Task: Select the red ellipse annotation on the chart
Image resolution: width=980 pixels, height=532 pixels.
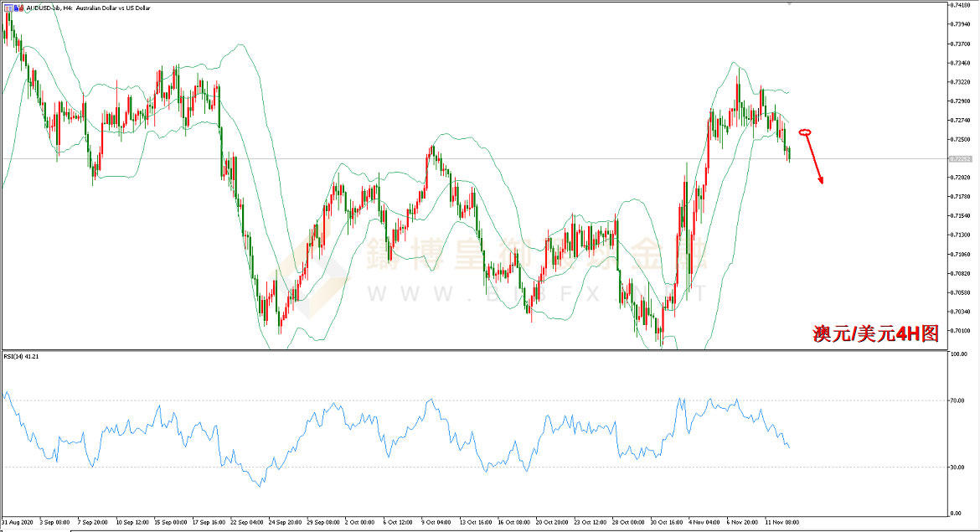Action: point(806,132)
